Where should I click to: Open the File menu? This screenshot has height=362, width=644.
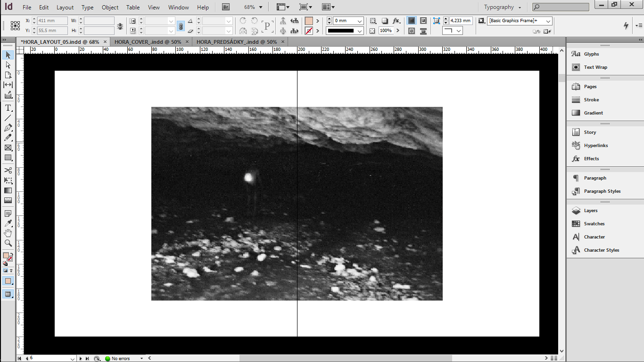tap(27, 8)
